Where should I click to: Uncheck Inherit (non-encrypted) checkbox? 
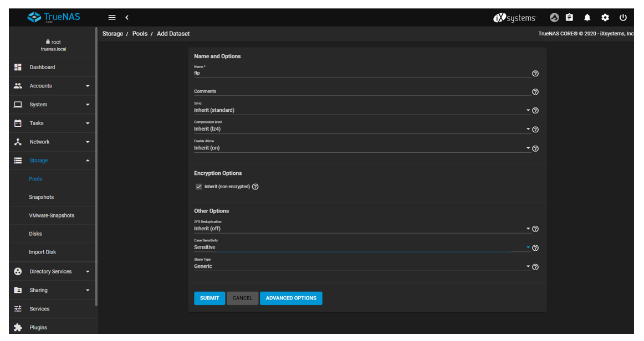pyautogui.click(x=199, y=187)
